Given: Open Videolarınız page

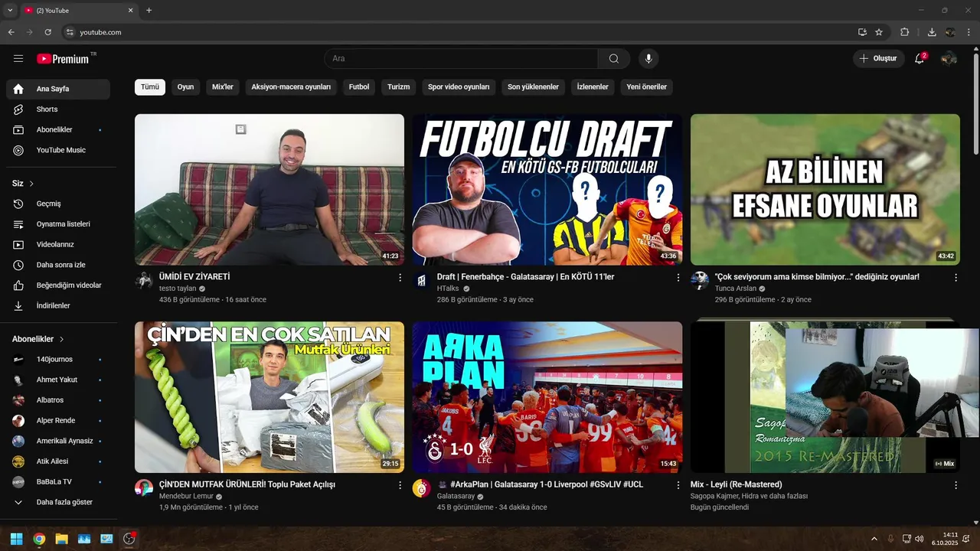Looking at the screenshot, I should pyautogui.click(x=58, y=245).
